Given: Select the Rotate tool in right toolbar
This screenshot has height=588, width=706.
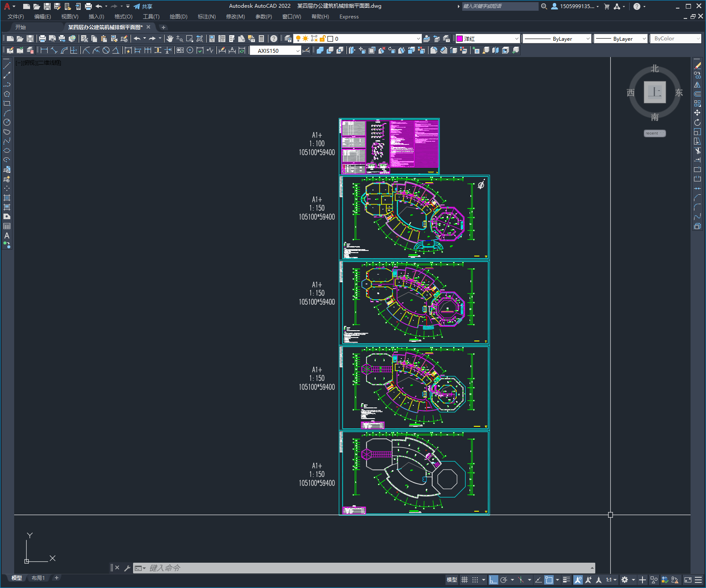Looking at the screenshot, I should 697,122.
